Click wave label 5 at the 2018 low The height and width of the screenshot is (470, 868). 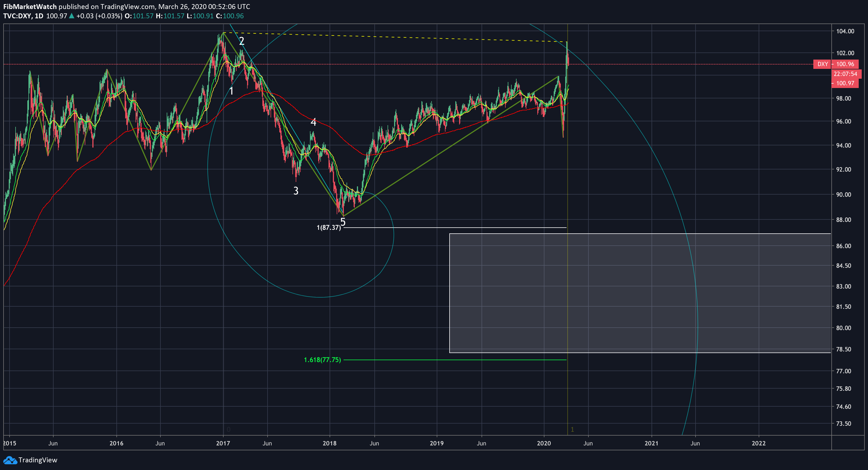click(x=343, y=222)
